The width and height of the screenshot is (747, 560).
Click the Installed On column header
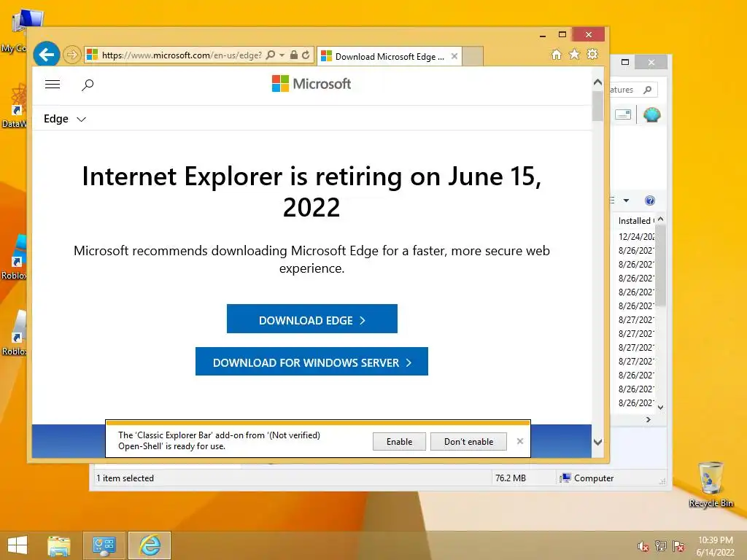pos(636,220)
